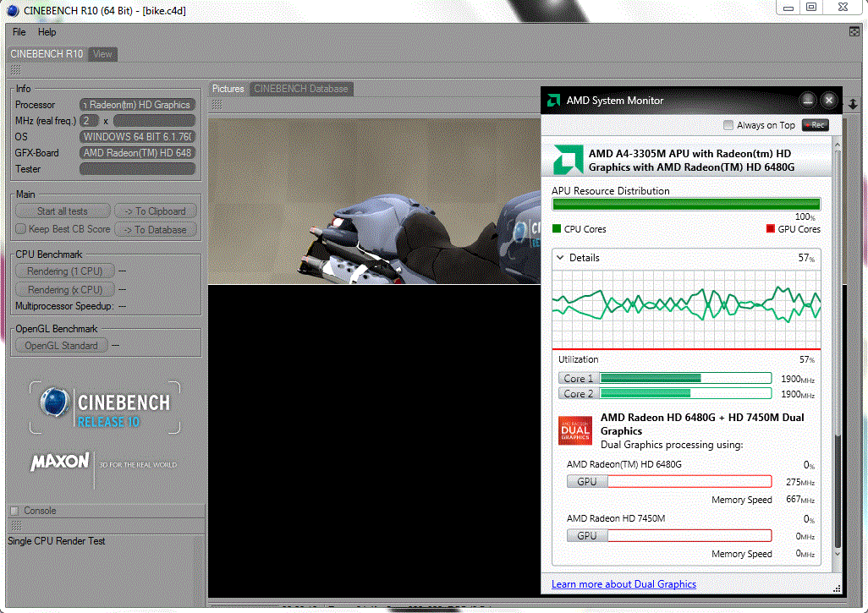Viewport: 868px width, 613px height.
Task: Toggle the Console checkbox
Action: [x=15, y=511]
